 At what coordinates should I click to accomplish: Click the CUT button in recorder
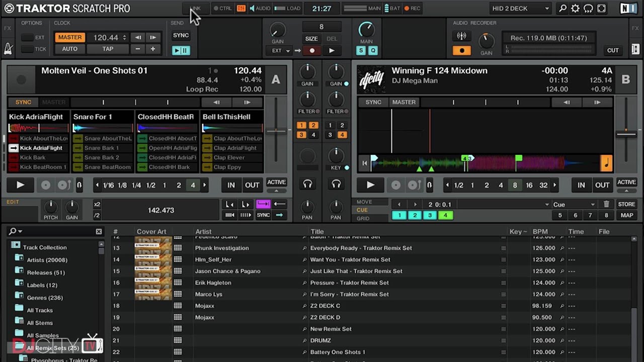coord(613,50)
